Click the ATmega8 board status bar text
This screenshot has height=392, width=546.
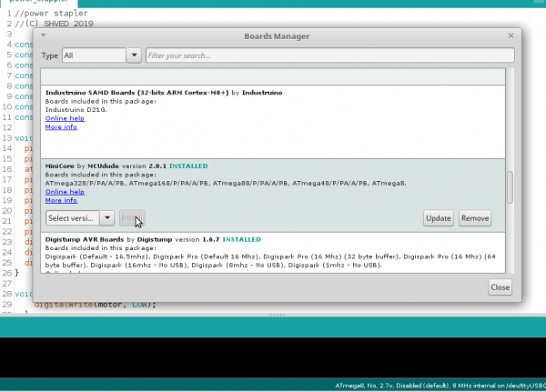(440, 386)
